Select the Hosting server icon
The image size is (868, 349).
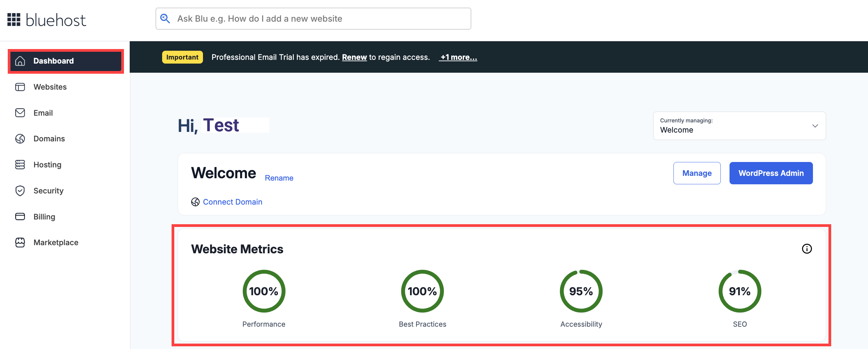tap(20, 165)
